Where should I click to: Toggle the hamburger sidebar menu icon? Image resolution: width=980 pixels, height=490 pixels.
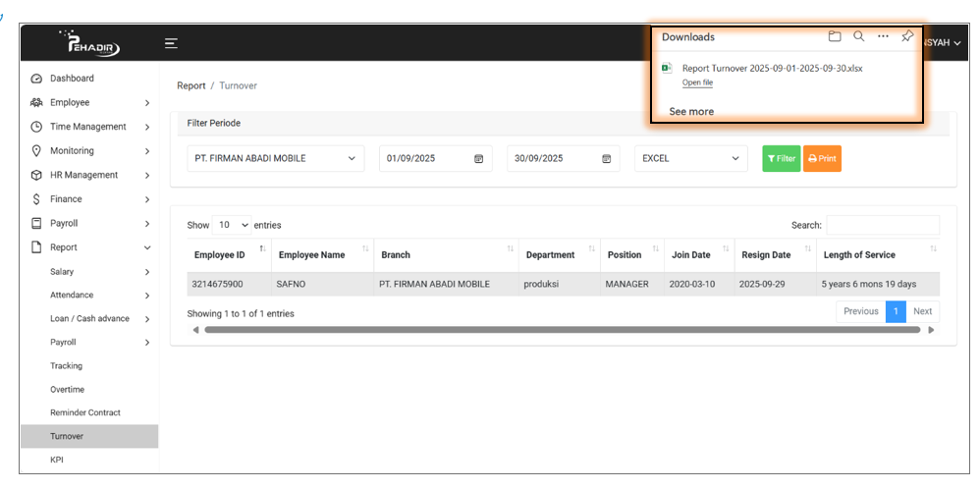click(171, 43)
